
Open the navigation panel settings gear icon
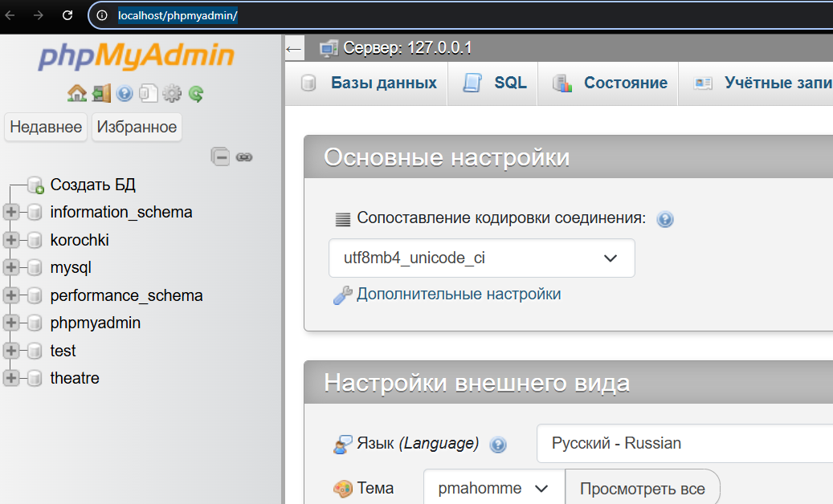pos(172,94)
